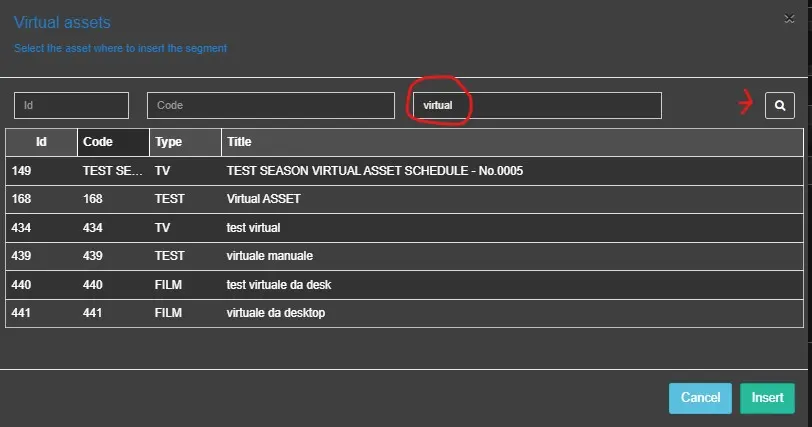The image size is (812, 427).
Task: Select the 'test virtuale da desk' row
Action: pos(279,285)
